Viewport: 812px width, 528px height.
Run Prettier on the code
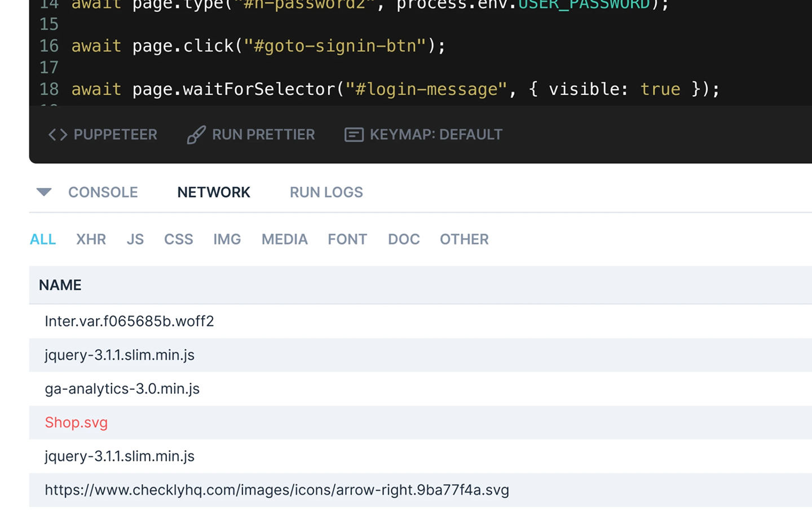pos(263,135)
